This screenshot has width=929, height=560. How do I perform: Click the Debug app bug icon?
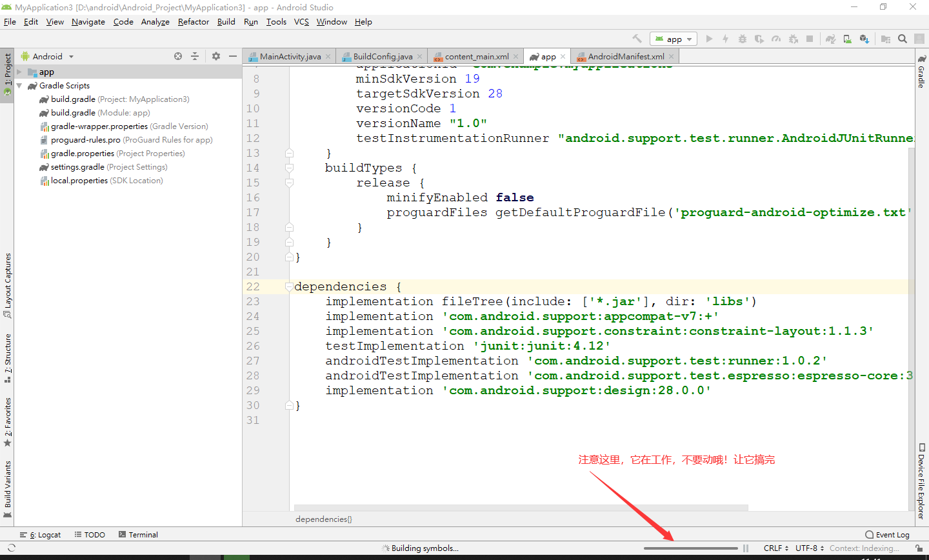click(x=743, y=39)
